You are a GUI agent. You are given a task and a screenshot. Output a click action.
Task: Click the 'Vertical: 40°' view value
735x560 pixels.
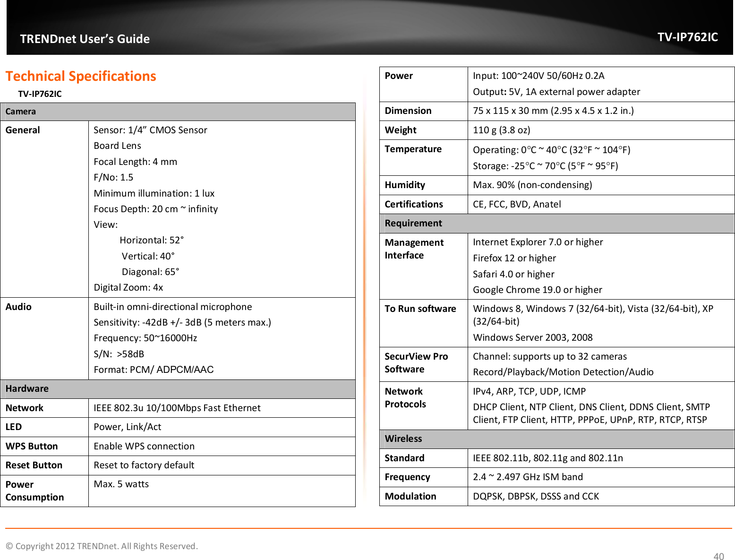pos(148,256)
